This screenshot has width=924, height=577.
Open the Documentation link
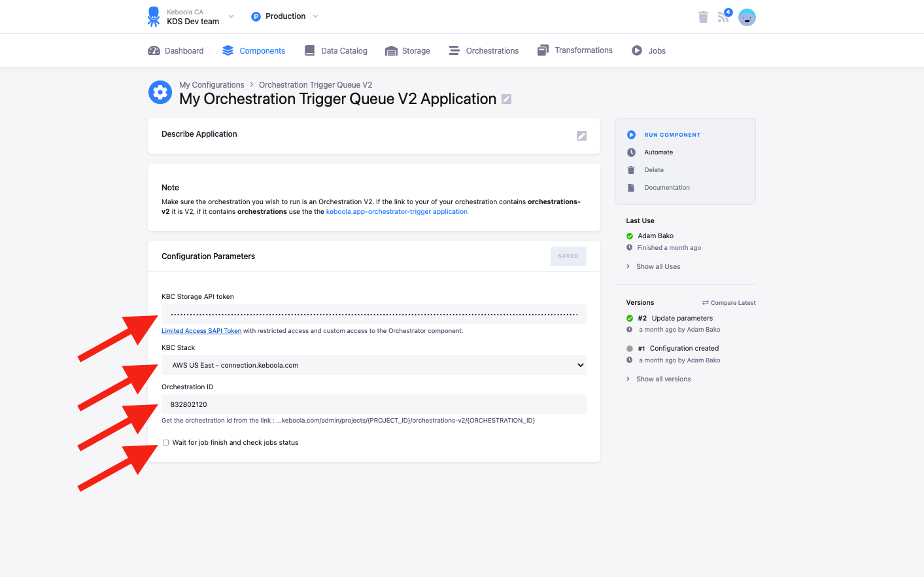[667, 188]
